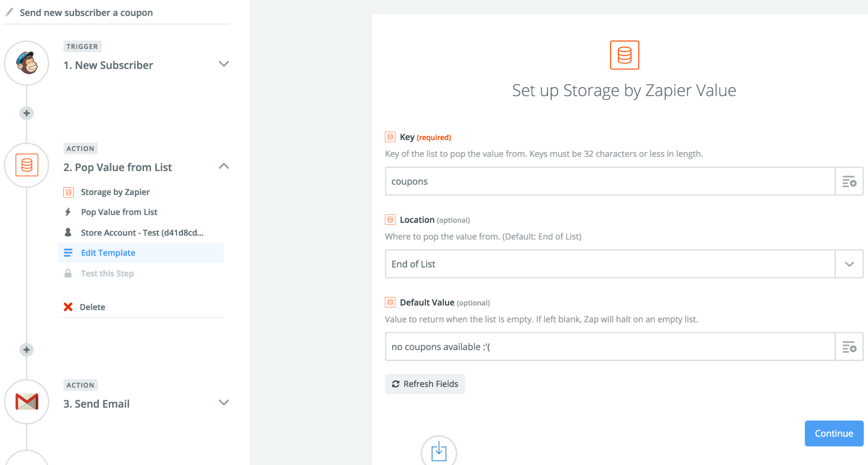Click the small Storage icon beside Default Value label
The image size is (868, 465).
pos(390,302)
